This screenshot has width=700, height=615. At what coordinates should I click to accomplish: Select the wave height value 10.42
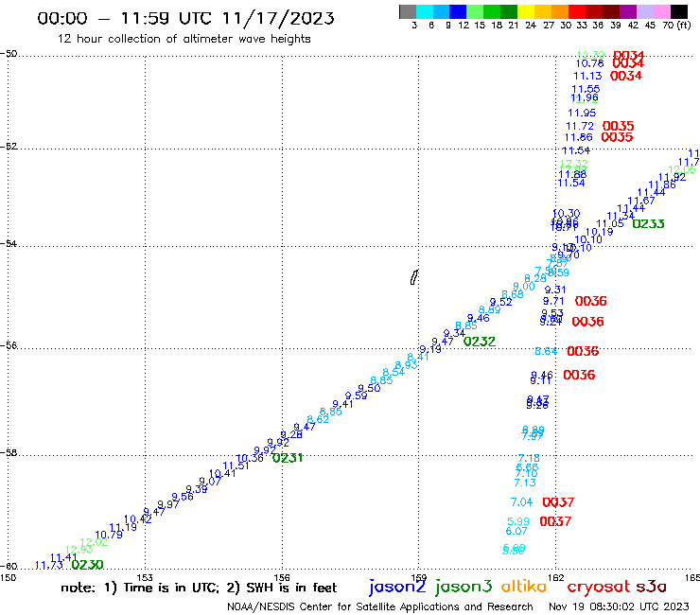138,519
